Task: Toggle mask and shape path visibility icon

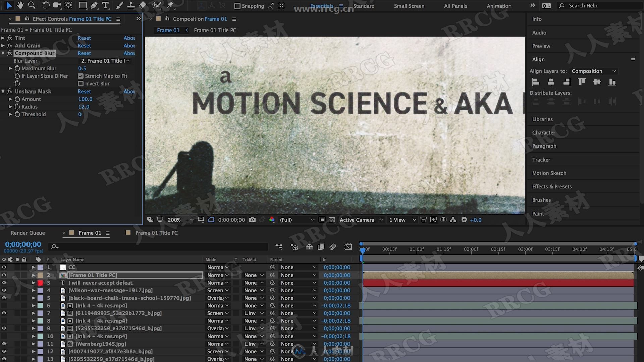Action: click(x=211, y=220)
